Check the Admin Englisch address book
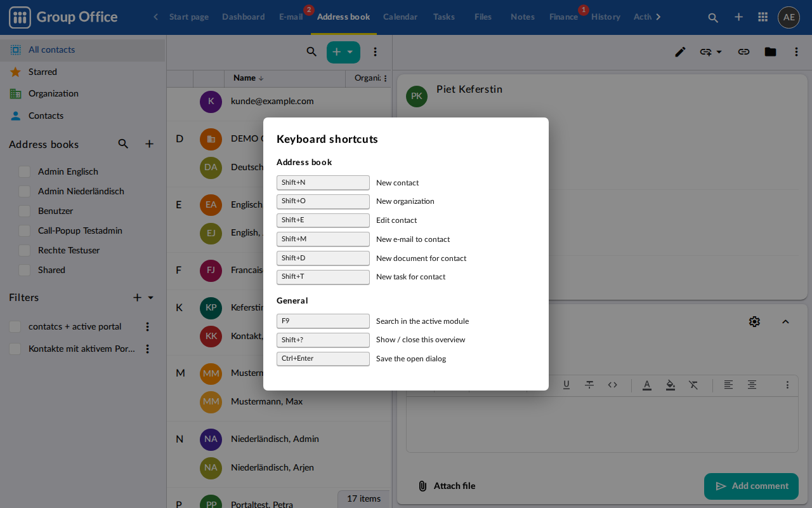Image resolution: width=812 pixels, height=508 pixels. pos(25,171)
